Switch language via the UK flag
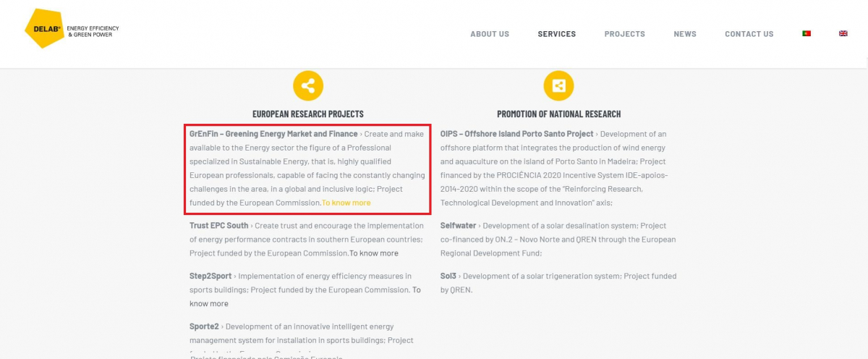This screenshot has height=359, width=868. (x=843, y=33)
